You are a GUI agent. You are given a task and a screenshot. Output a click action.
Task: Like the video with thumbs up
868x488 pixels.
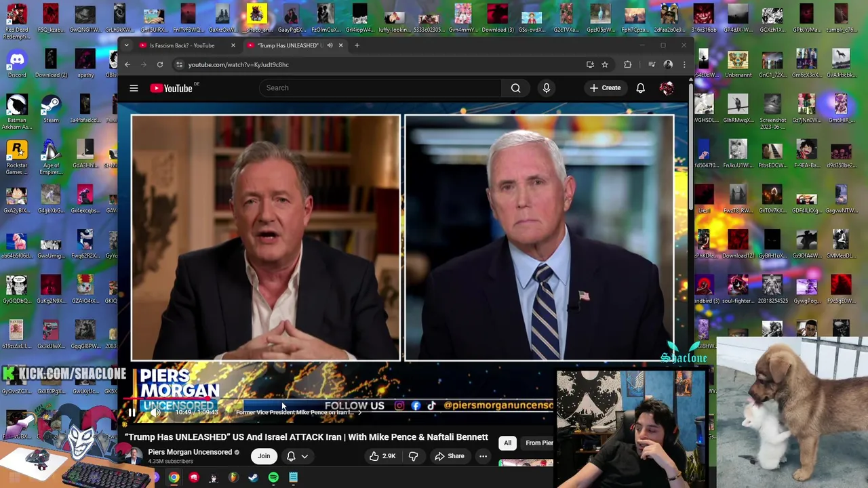click(x=382, y=456)
